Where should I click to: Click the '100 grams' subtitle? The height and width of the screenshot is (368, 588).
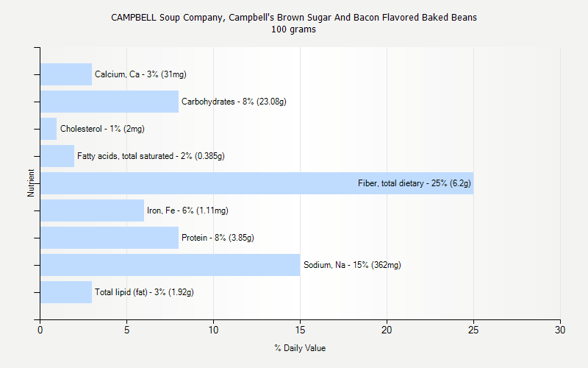click(x=294, y=29)
